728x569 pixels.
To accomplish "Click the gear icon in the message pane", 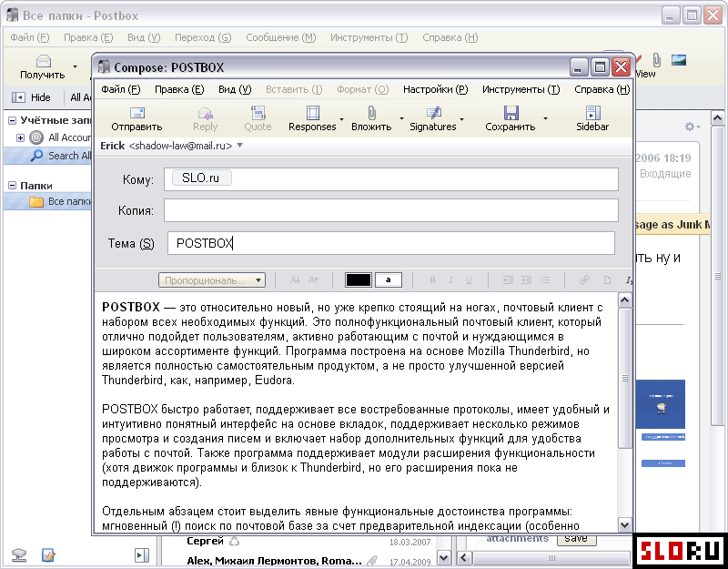I will [690, 127].
